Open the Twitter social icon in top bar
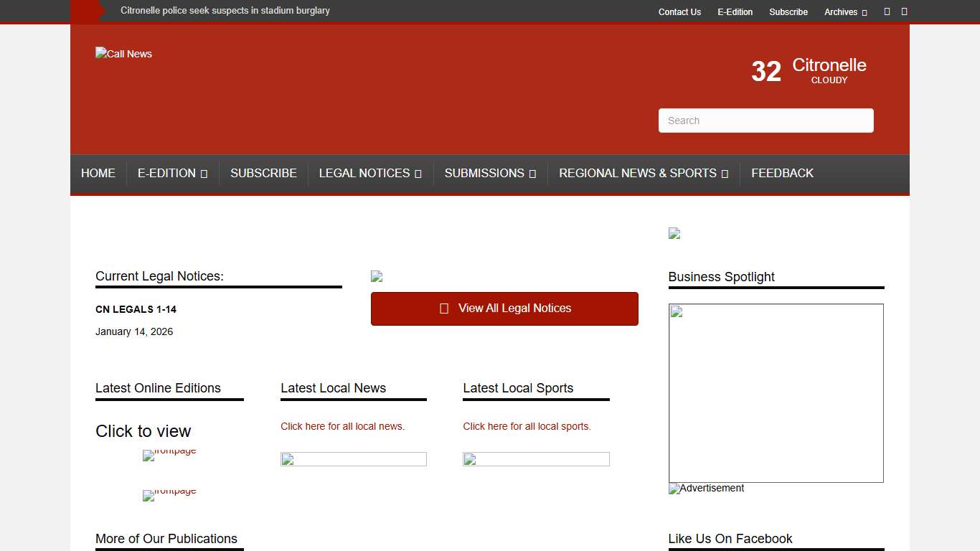980x551 pixels. (904, 11)
